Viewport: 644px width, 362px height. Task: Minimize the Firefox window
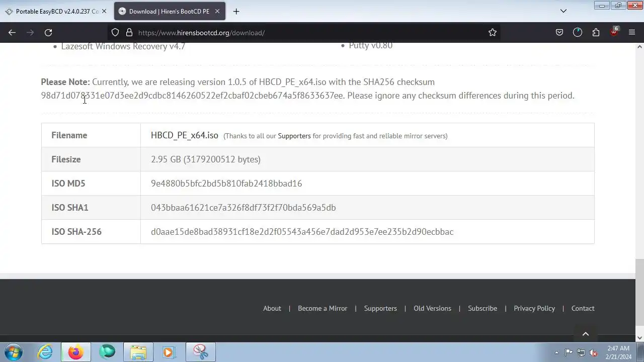[601, 5]
